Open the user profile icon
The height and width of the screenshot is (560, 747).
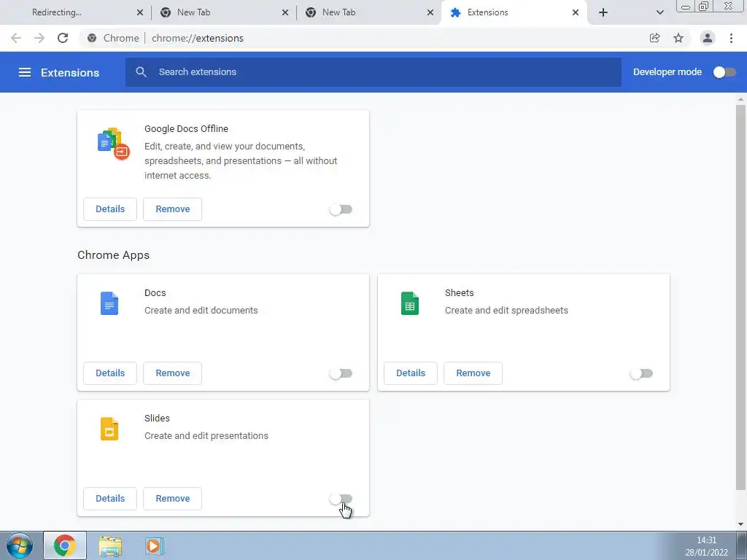[x=708, y=38]
